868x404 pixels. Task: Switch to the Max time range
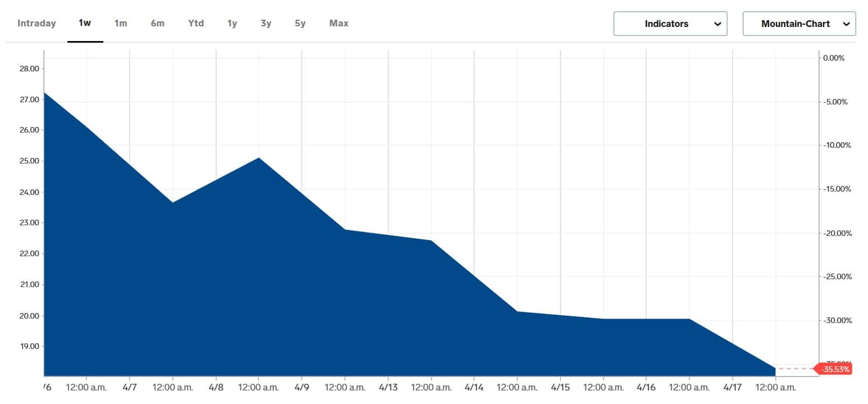tap(339, 24)
